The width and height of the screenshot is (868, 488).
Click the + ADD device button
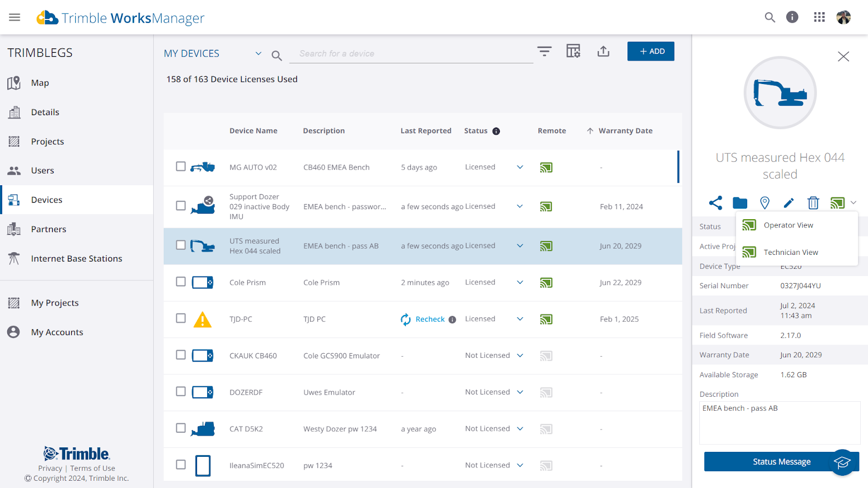[x=651, y=51]
